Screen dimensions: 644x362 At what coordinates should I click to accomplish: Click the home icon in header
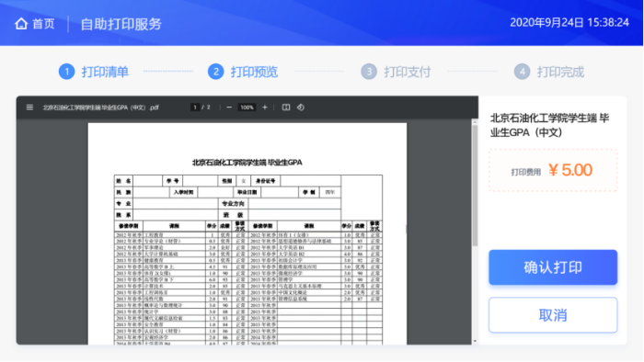click(21, 24)
